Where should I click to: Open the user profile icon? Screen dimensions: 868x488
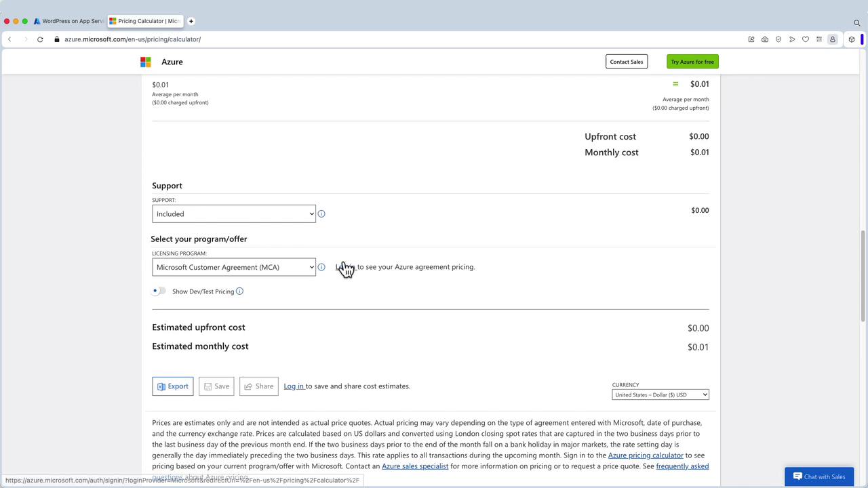click(833, 39)
